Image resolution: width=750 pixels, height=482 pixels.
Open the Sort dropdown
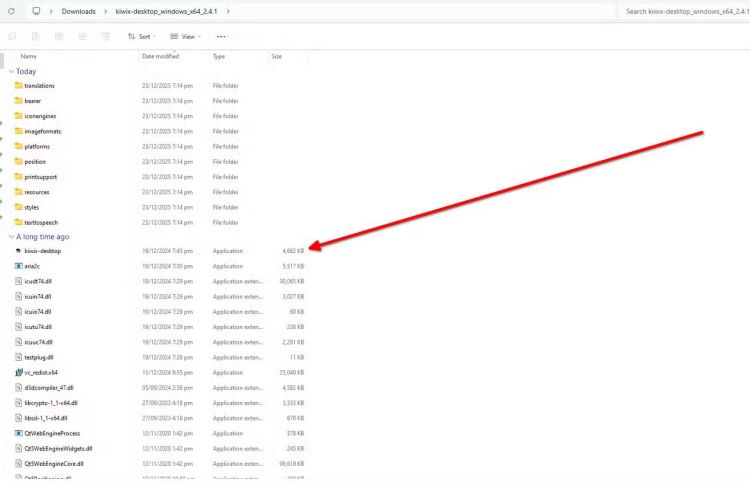pos(142,36)
